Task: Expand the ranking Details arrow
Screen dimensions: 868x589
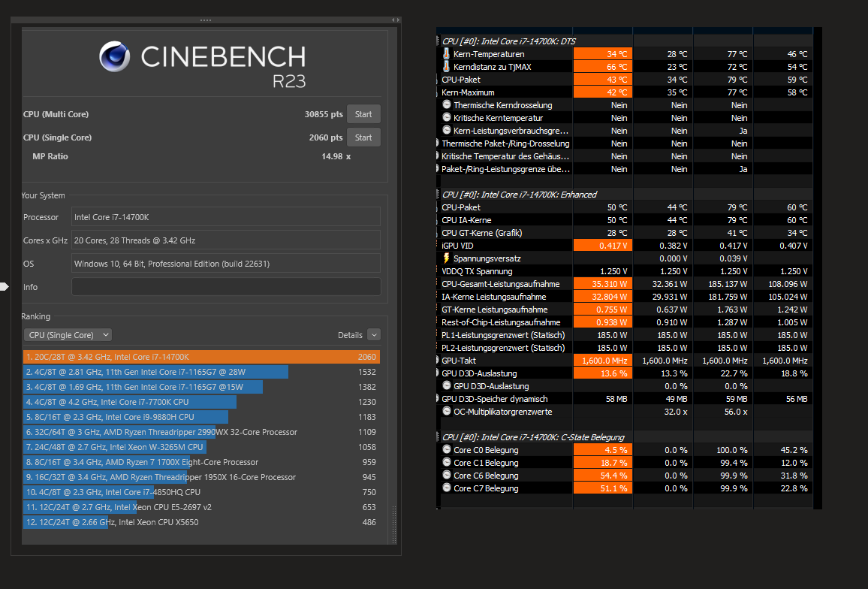Action: click(374, 334)
